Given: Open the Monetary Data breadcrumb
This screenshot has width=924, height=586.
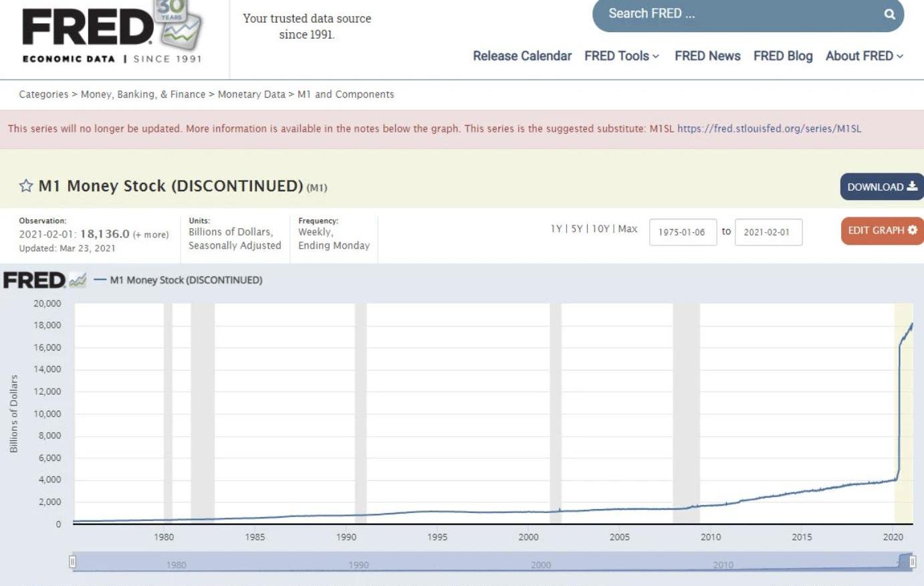Looking at the screenshot, I should click(x=251, y=94).
